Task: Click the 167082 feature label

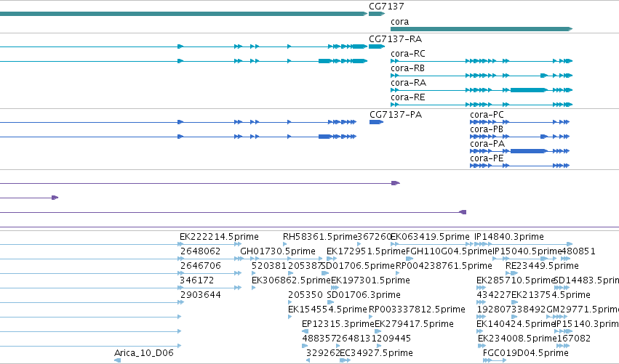Action: click(573, 339)
